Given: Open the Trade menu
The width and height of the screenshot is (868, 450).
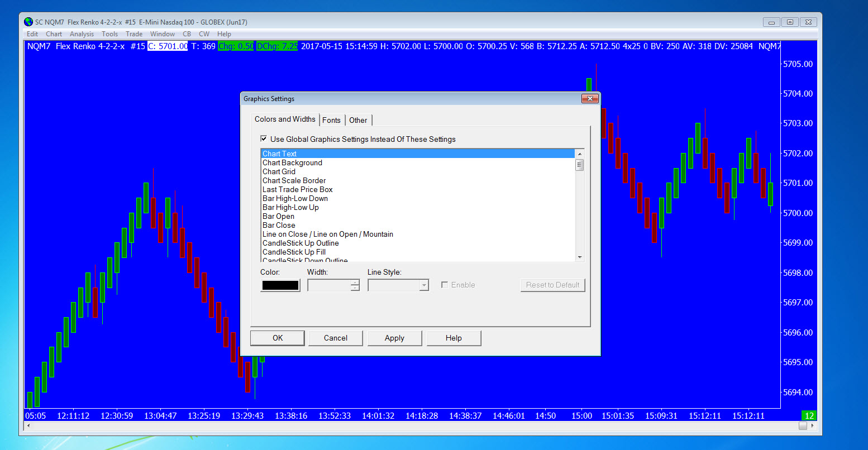Looking at the screenshot, I should tap(134, 34).
